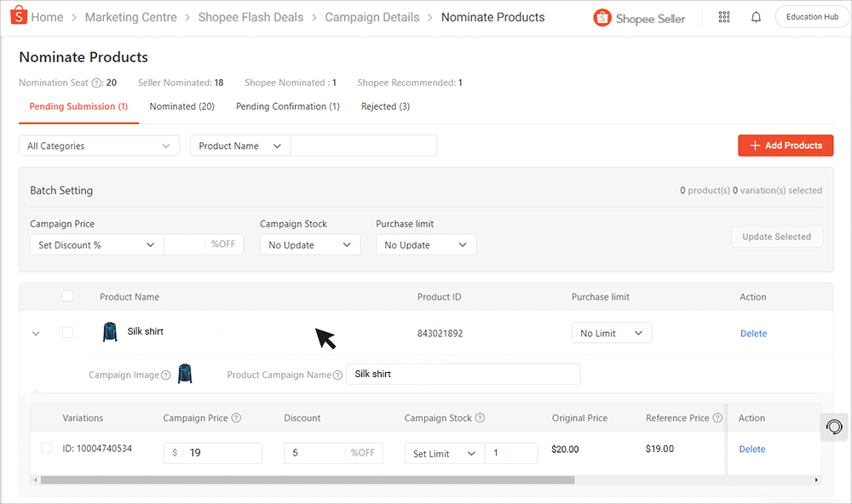This screenshot has width=852, height=504.
Task: Select the checkbox for variation ID 10004740534
Action: [46, 447]
